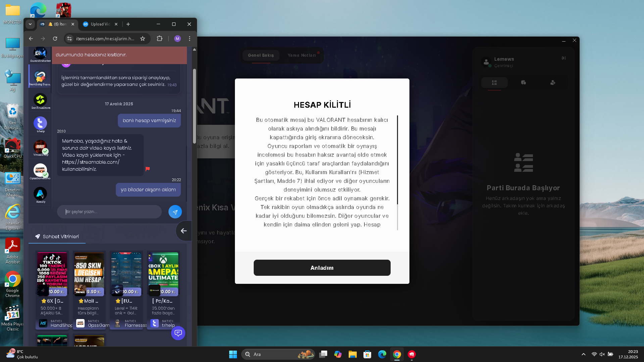Switch to the 'Upload Vid' Chrome tab
Image resolution: width=644 pixels, height=362 pixels.
click(100, 24)
